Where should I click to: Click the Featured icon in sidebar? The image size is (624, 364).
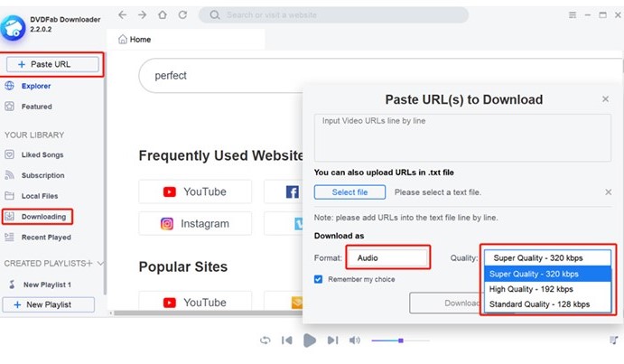pyautogui.click(x=10, y=107)
